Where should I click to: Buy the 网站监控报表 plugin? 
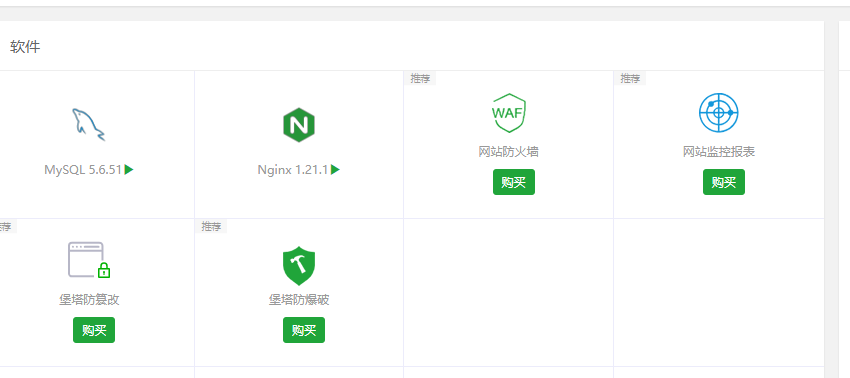tap(724, 182)
